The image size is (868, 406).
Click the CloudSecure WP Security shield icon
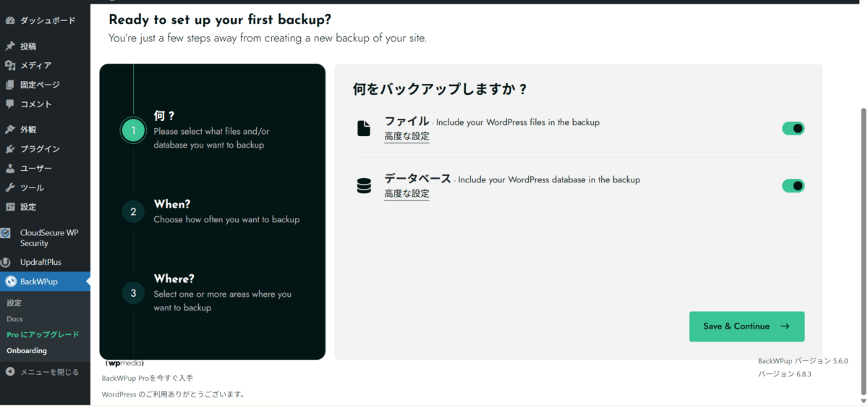[x=6, y=233]
